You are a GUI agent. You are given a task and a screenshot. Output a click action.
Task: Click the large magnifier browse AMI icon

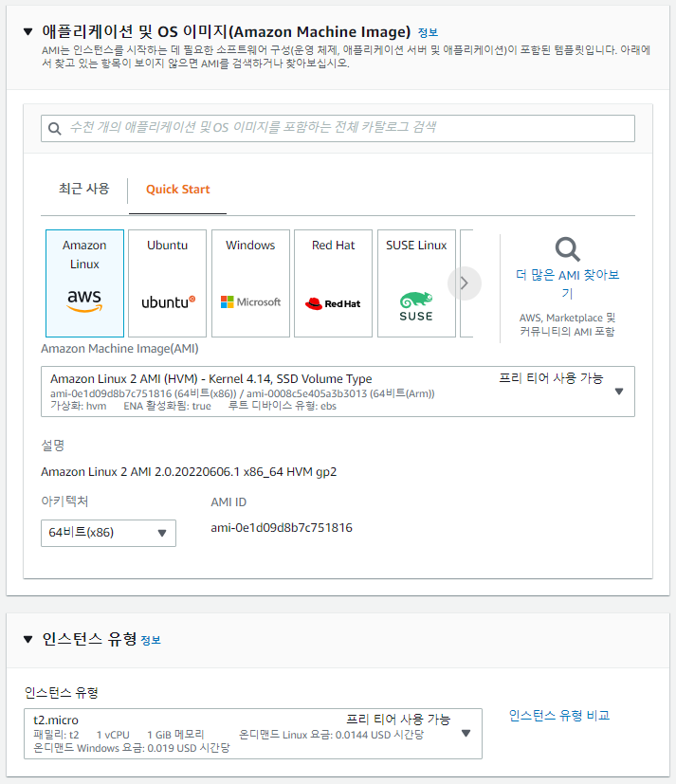[568, 249]
